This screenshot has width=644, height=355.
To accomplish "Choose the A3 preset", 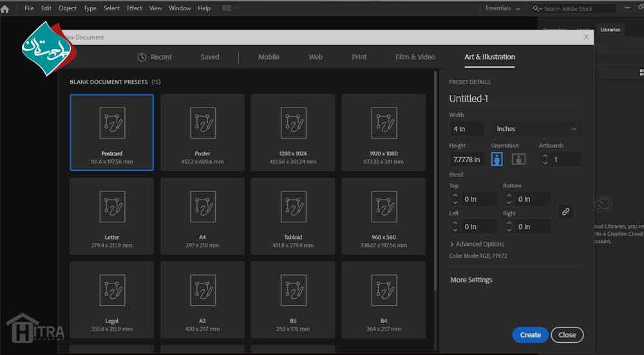I will [202, 300].
